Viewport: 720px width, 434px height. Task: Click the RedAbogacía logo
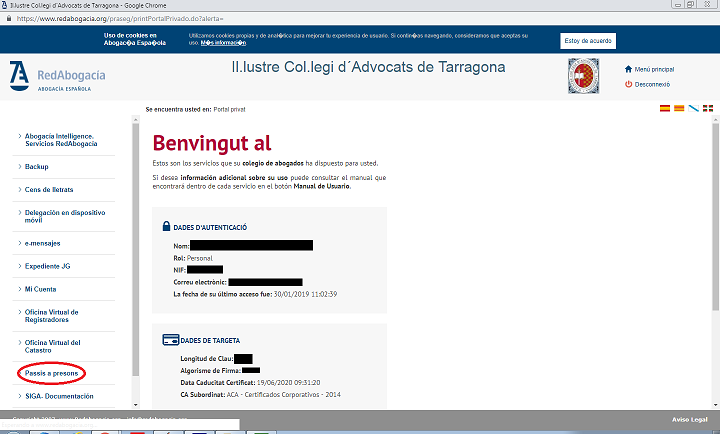point(57,76)
